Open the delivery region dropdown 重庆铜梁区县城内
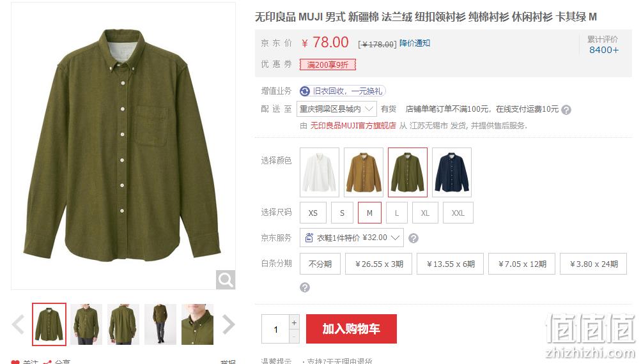 336,109
